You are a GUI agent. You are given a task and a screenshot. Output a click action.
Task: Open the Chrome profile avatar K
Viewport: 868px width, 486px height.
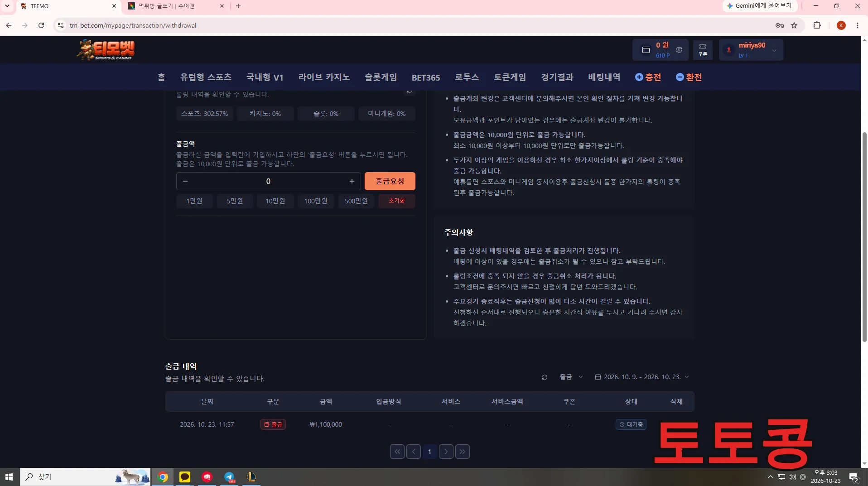click(841, 25)
